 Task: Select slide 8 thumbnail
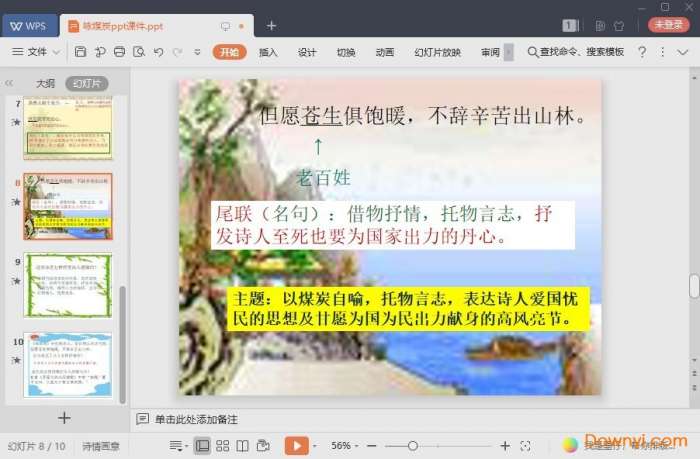68,207
